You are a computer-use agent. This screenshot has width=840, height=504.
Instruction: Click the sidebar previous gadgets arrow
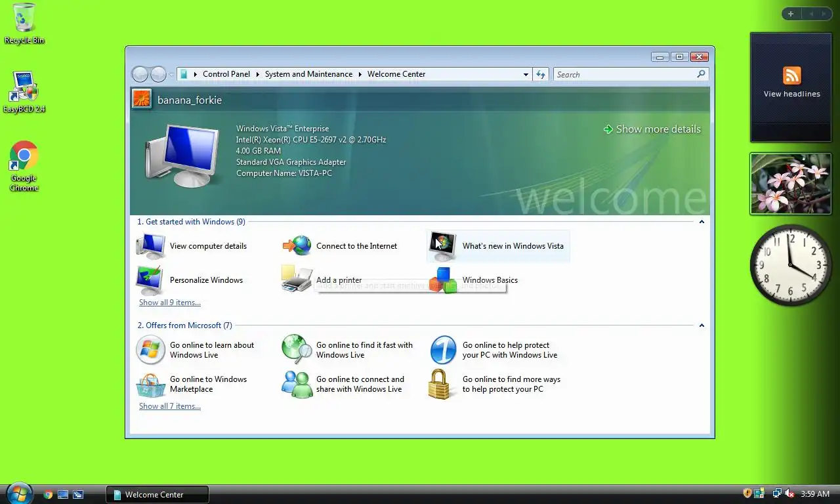[x=811, y=14]
